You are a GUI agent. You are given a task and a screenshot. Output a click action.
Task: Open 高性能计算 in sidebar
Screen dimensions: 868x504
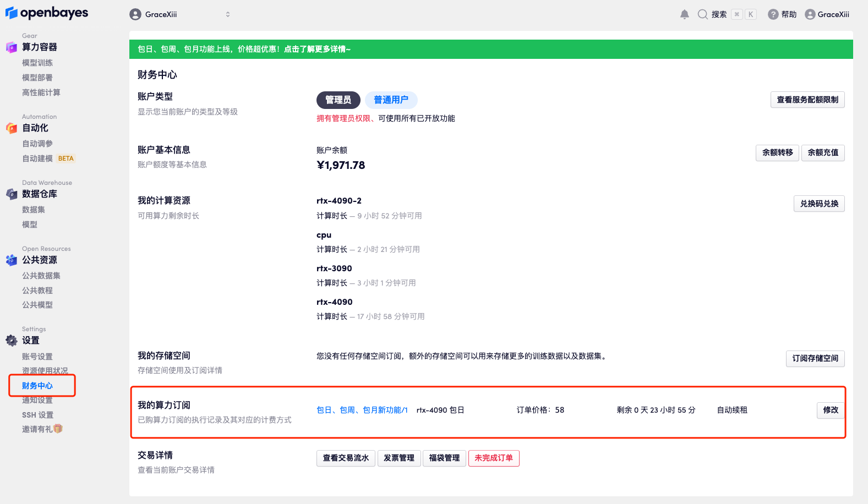tap(41, 92)
